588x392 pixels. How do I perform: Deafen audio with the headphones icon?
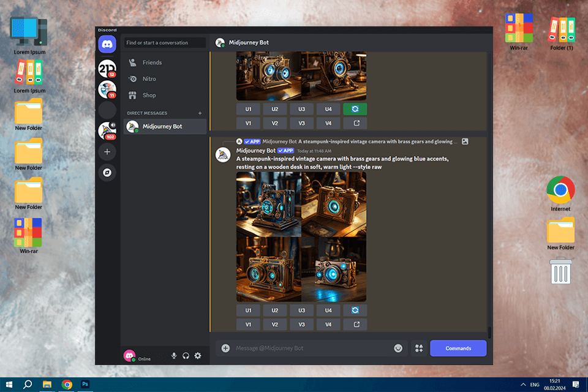(x=186, y=356)
